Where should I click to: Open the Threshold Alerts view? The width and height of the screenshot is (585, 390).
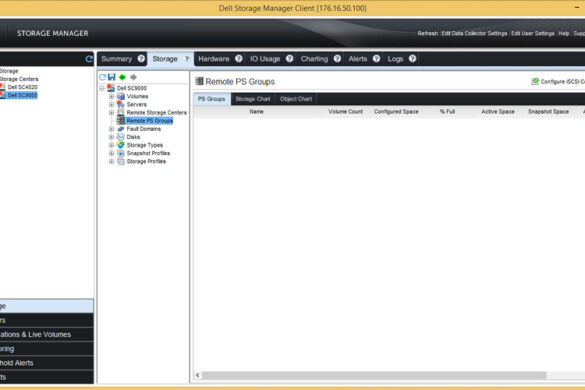[x=47, y=363]
